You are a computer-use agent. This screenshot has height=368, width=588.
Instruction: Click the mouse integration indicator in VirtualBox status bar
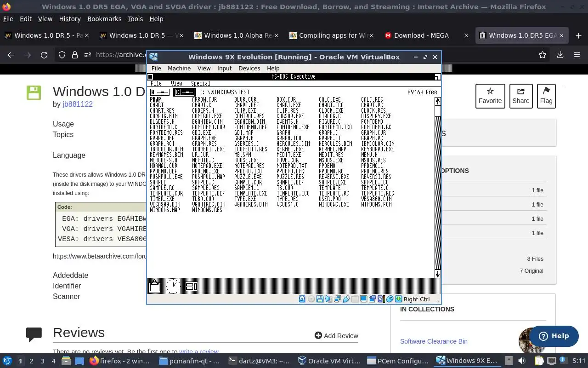tap(390, 299)
